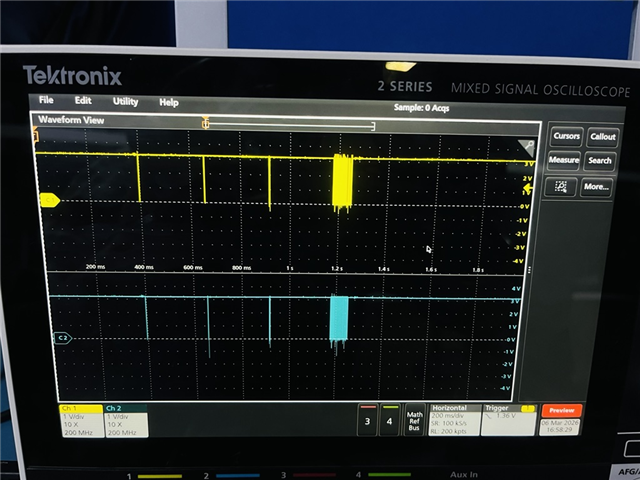Viewport: 640px width, 480px height.
Task: Click the orange Preview acquisition button
Action: point(562,410)
